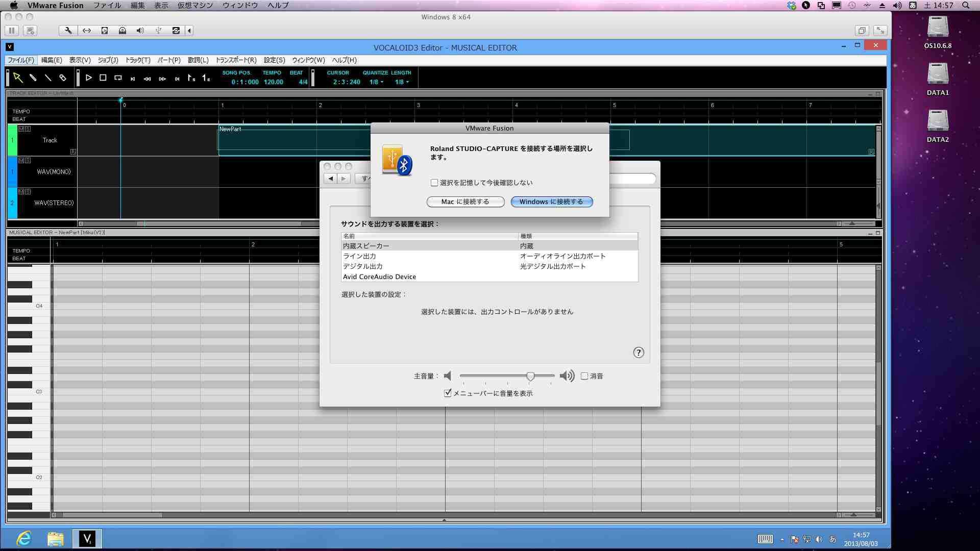The image size is (980, 551).
Task: Open macOS 仮想マシン menu
Action: 195,5
